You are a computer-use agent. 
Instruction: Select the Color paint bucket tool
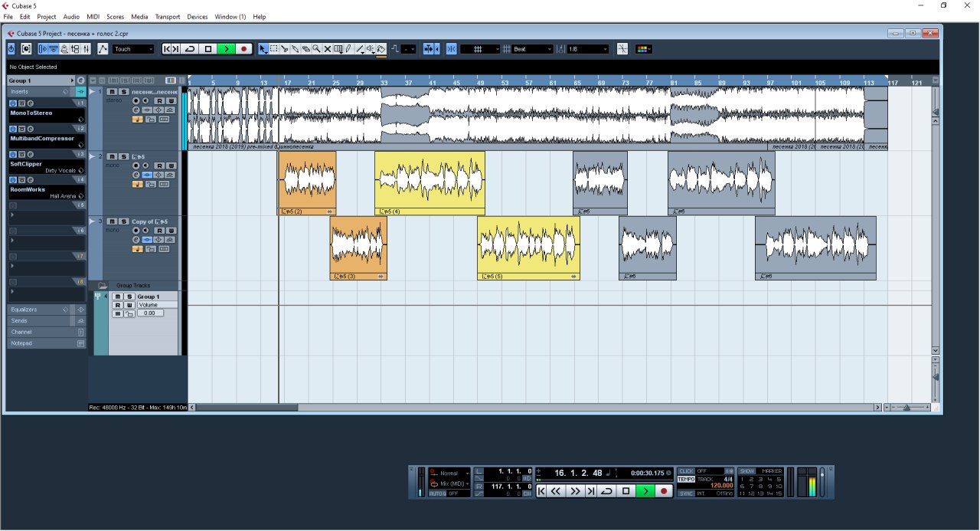tap(381, 49)
